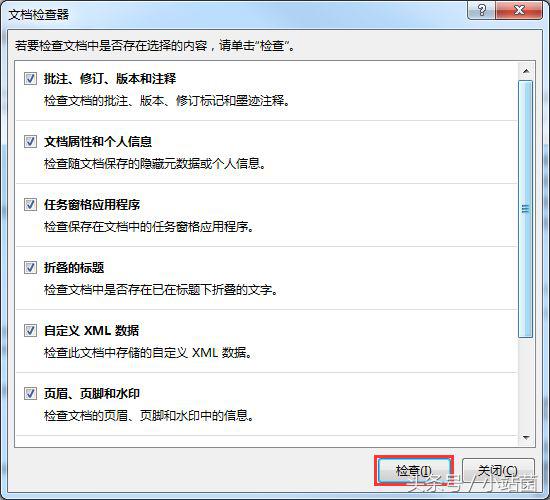Click the 折叠的标题 heading label
This screenshot has width=550, height=500.
[74, 268]
